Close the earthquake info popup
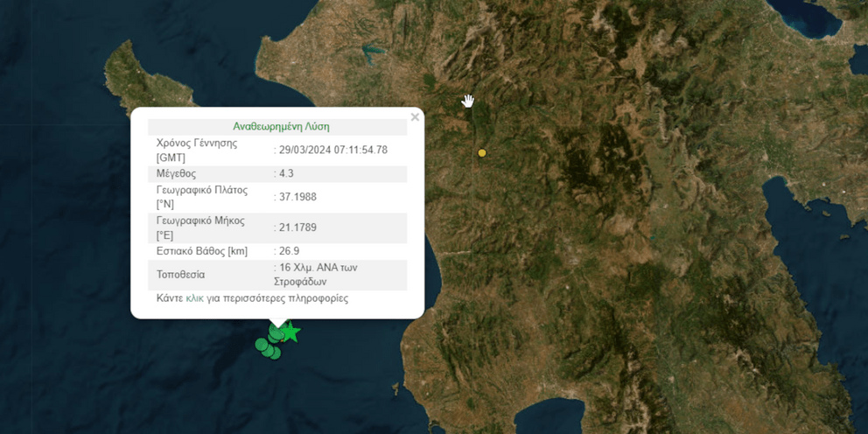The height and width of the screenshot is (434, 868). tap(415, 116)
